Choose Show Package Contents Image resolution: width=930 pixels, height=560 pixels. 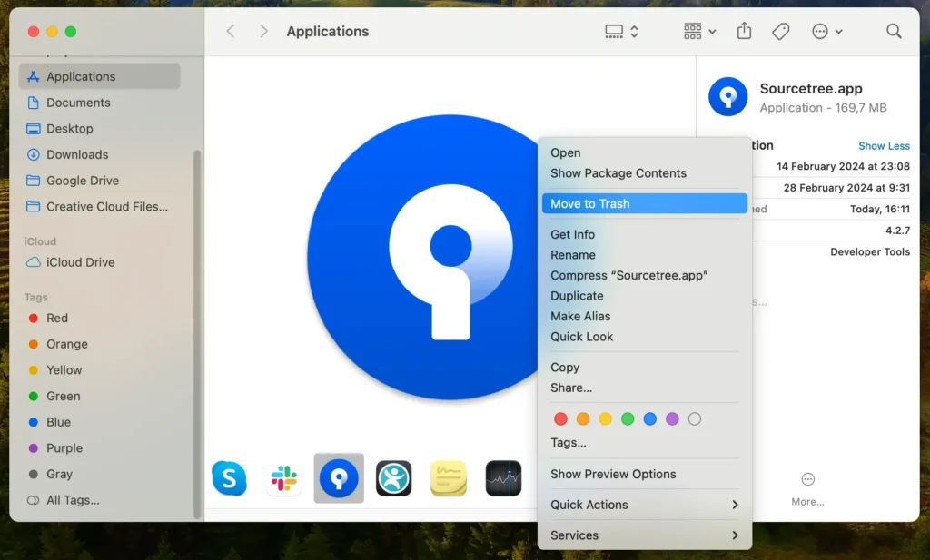[645, 173]
